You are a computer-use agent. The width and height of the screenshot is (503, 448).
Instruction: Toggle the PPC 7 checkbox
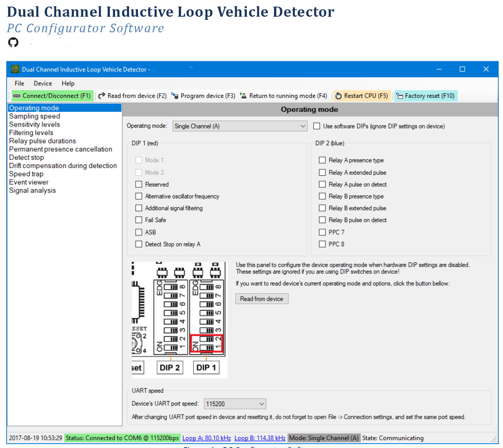tap(322, 232)
